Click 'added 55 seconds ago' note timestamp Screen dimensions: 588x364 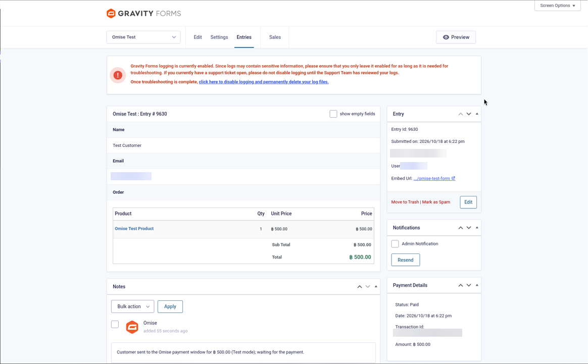165,331
